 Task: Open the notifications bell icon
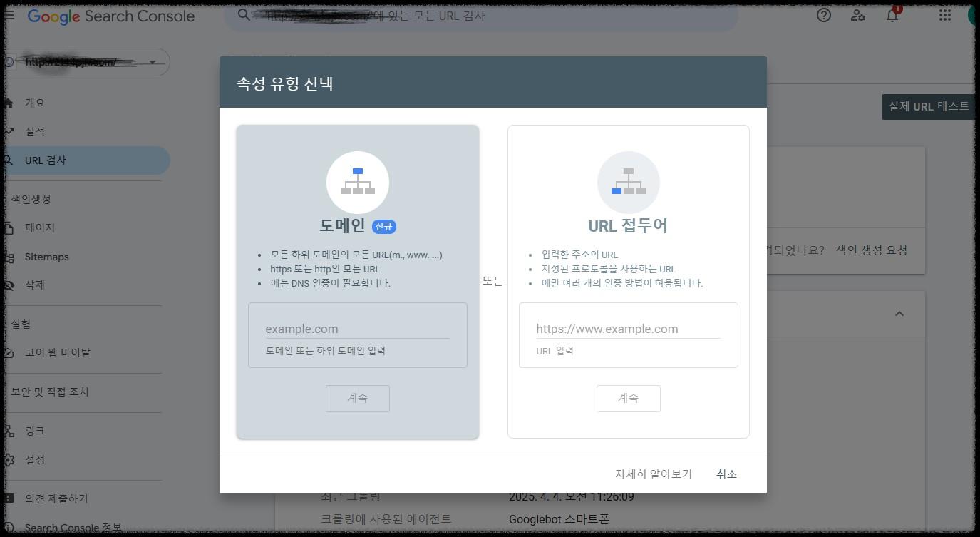(892, 16)
